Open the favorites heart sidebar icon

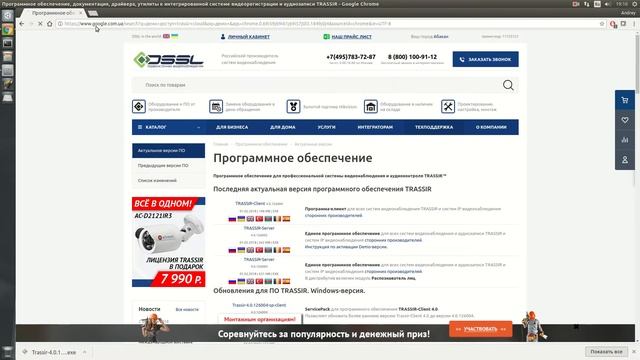(625, 120)
